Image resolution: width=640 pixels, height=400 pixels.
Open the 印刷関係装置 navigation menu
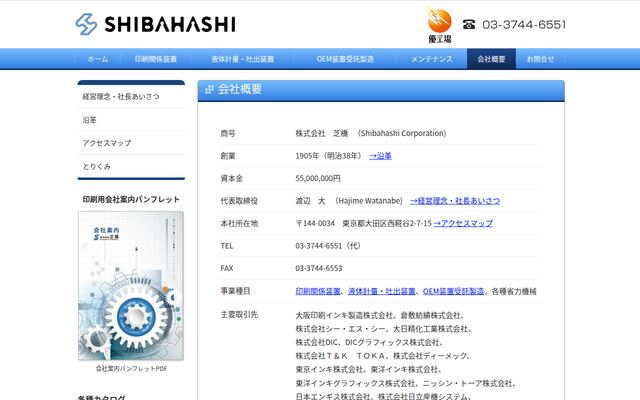pos(156,59)
